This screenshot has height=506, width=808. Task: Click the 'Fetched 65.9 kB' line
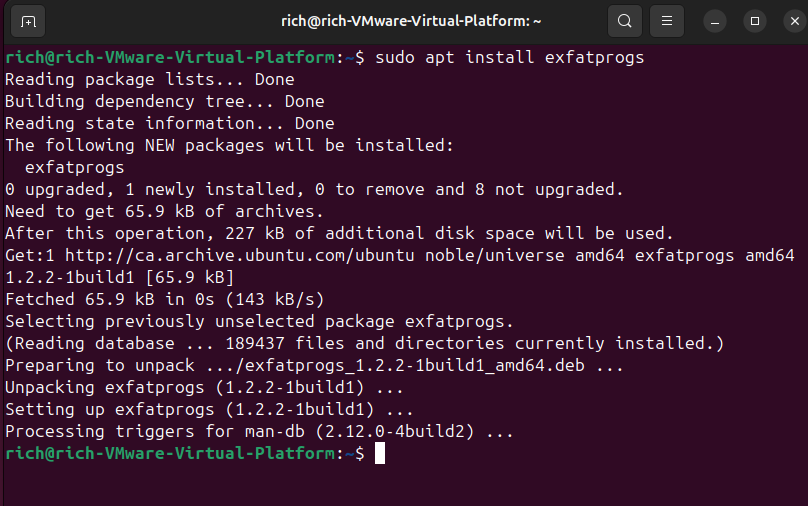click(x=165, y=299)
